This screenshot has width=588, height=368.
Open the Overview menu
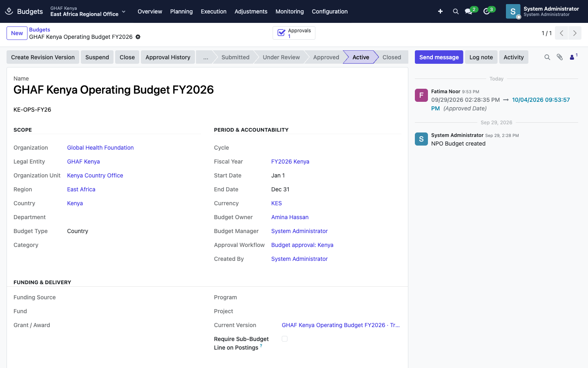pos(150,11)
